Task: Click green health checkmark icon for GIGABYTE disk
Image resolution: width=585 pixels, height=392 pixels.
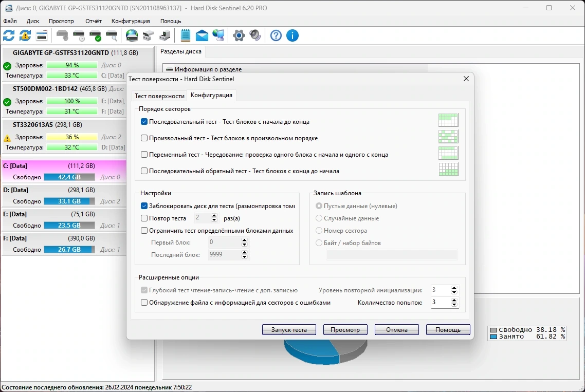Action: (7, 66)
